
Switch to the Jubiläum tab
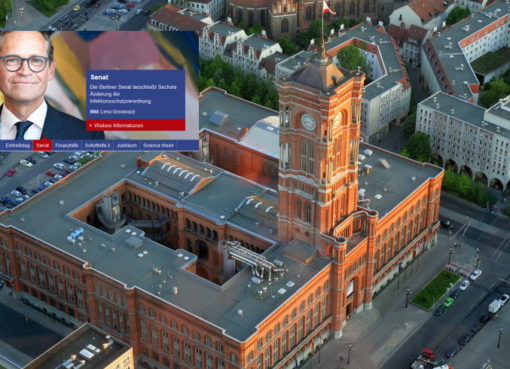click(127, 146)
